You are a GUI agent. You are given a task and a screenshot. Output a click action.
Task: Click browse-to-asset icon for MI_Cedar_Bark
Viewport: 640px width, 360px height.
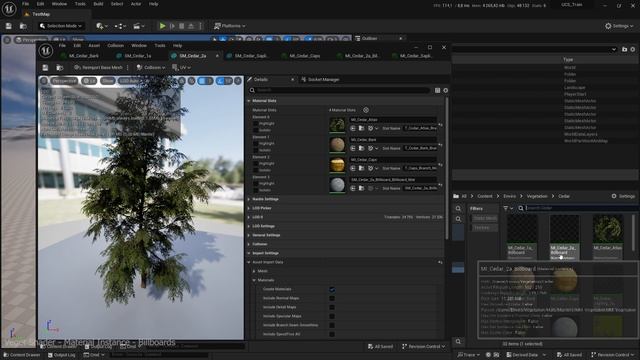pyautogui.click(x=361, y=148)
